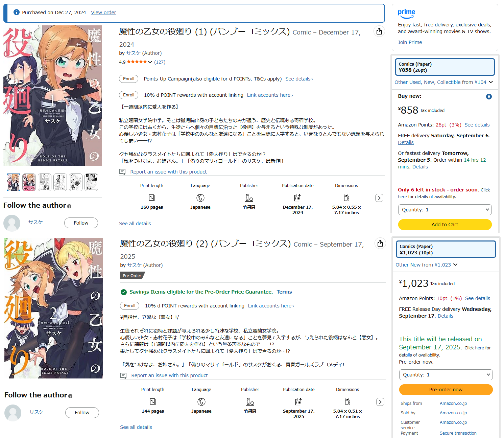Select the first cover thumbnail for volume 1
The width and height of the screenshot is (504, 438).
click(14, 182)
